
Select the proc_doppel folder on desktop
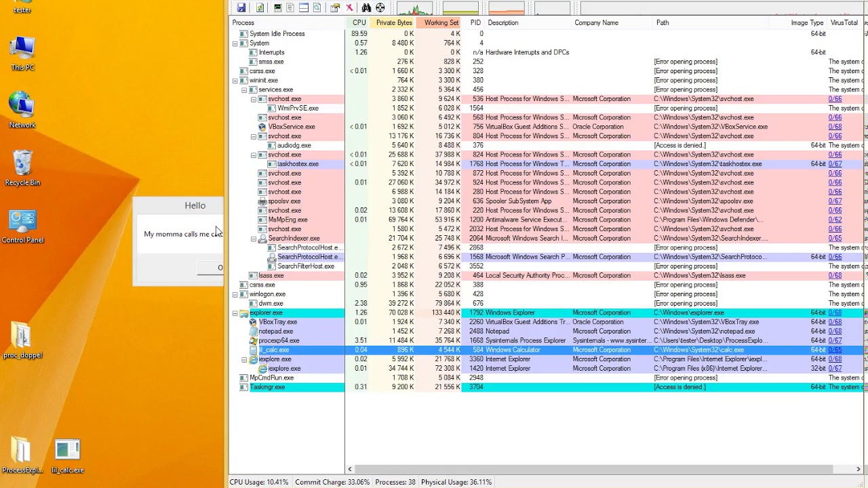[x=22, y=341]
